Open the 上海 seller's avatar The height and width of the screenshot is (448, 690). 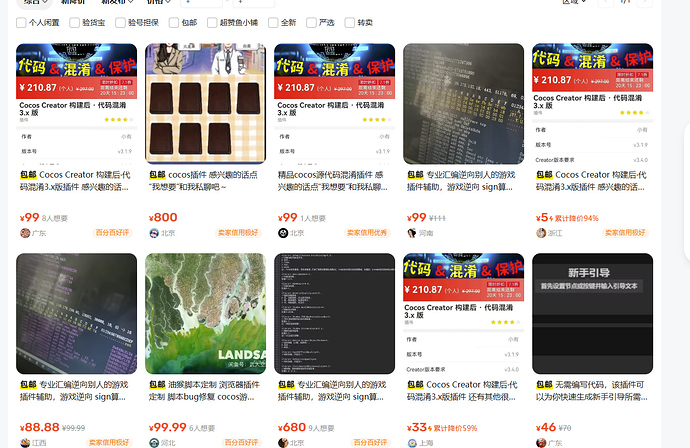click(412, 443)
